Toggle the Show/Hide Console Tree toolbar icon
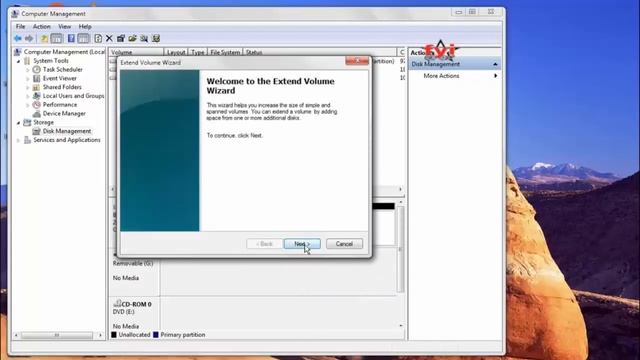The width and height of the screenshot is (640, 360). click(x=56, y=38)
